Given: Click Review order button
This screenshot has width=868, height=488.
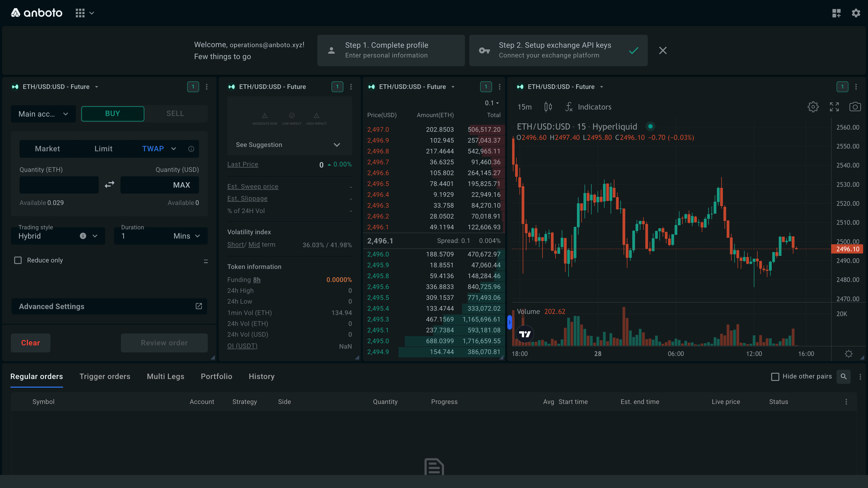Looking at the screenshot, I should click(164, 343).
